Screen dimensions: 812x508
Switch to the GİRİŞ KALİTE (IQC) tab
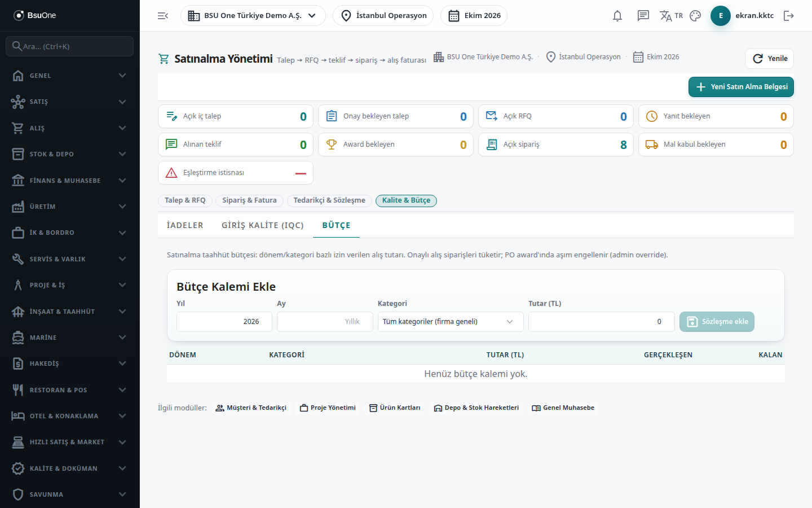263,225
